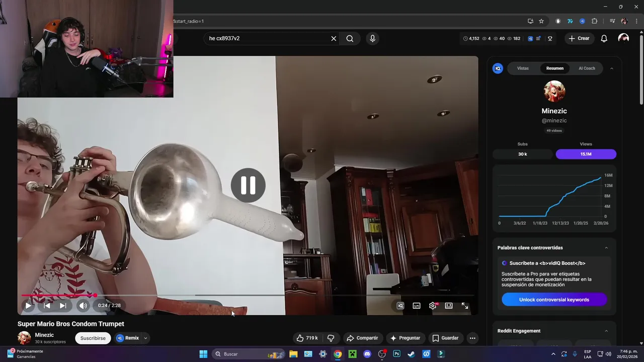This screenshot has height=362, width=644.
Task: Select the Resumen tab
Action: tap(555, 68)
